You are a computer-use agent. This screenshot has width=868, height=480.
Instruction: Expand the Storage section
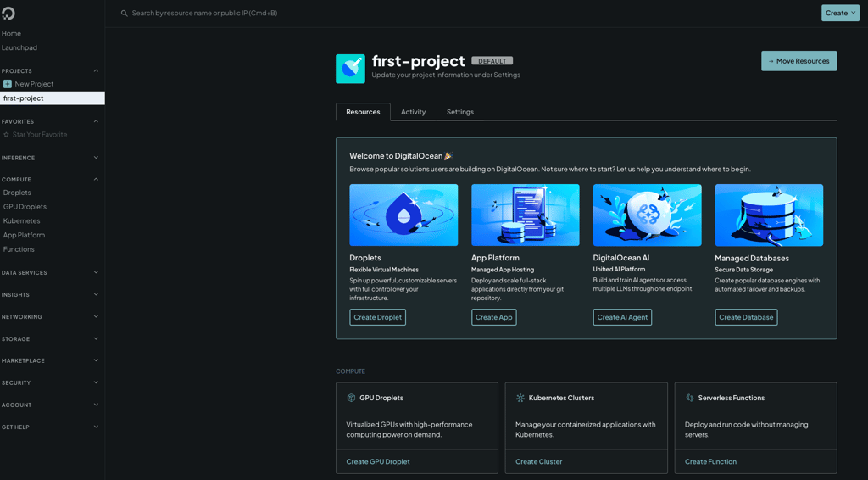pos(50,339)
